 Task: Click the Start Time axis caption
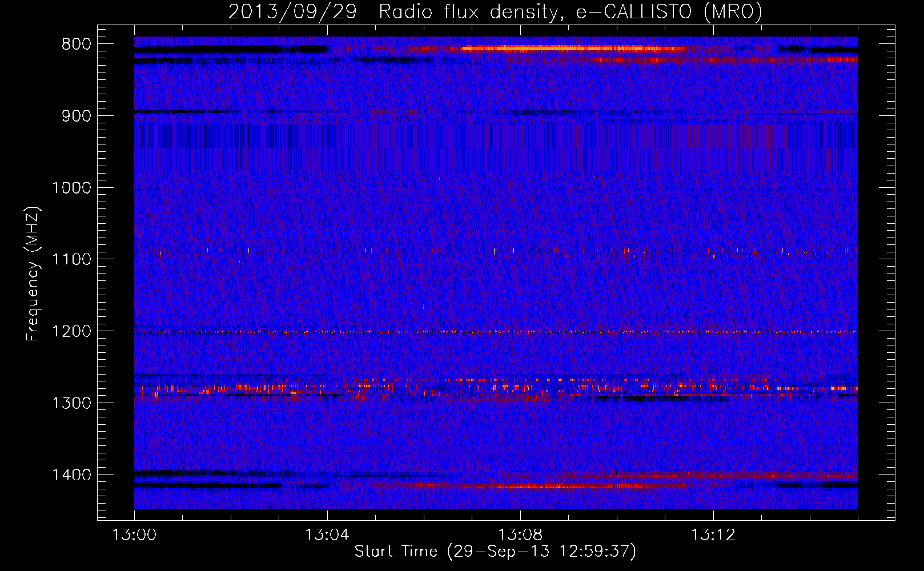point(495,552)
